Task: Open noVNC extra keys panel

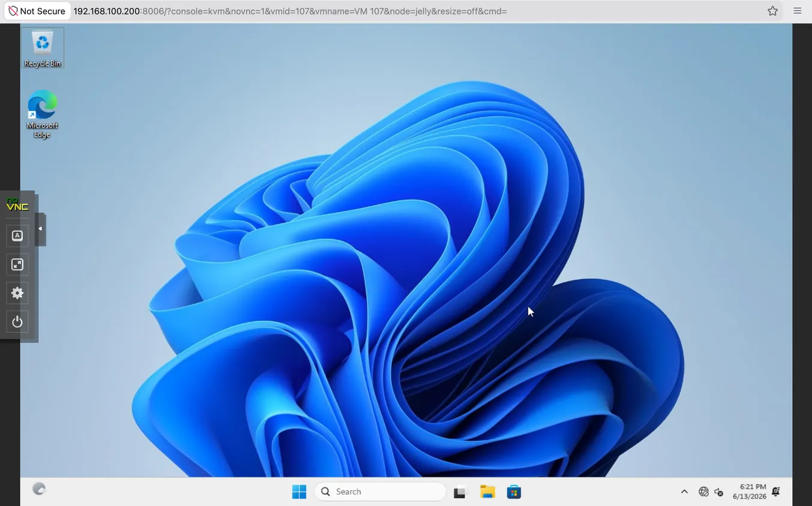Action: [x=17, y=236]
